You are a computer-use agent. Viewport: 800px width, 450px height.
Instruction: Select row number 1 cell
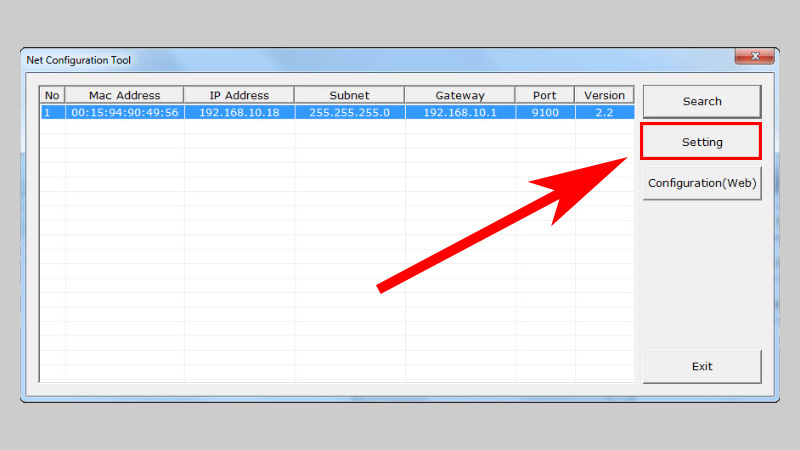[x=53, y=112]
